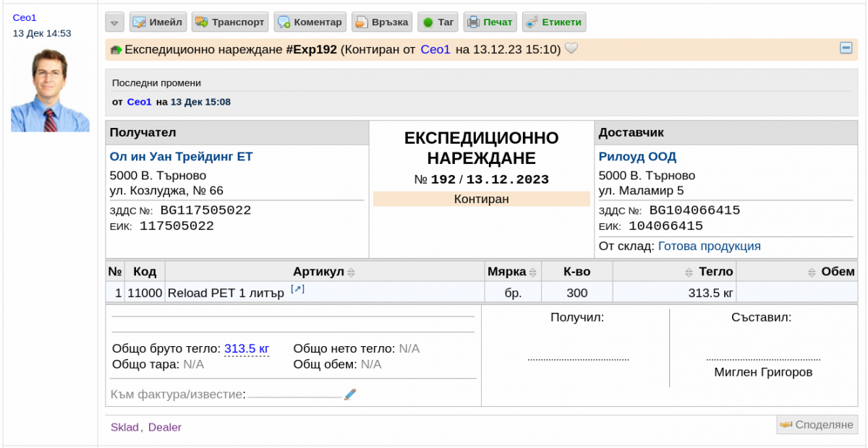The height and width of the screenshot is (448, 868).
Task: Select the quantity 300 cell
Action: point(577,293)
